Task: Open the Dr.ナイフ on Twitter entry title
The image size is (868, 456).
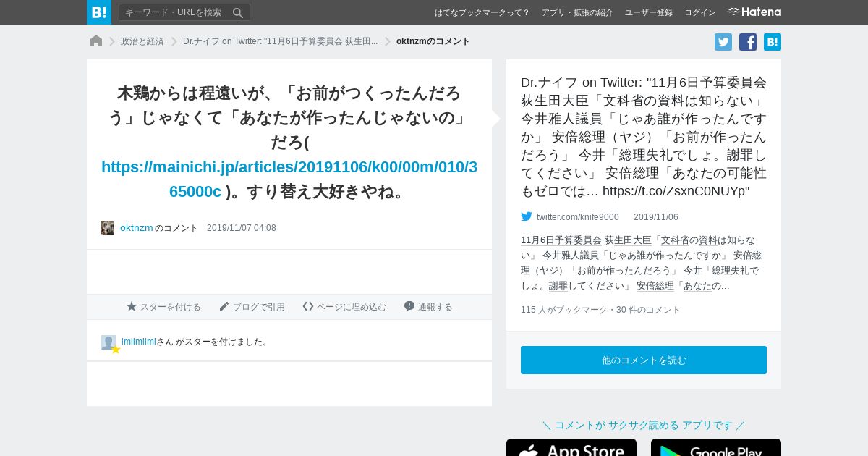Action: [x=644, y=137]
